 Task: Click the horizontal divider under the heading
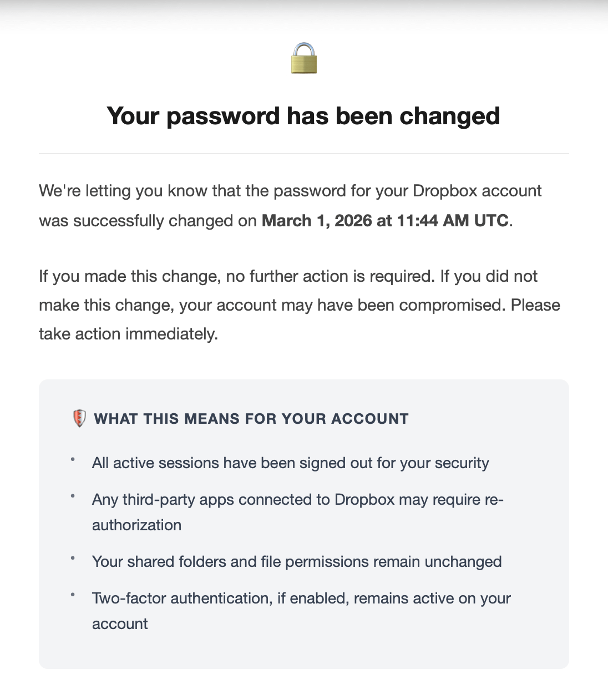304,154
